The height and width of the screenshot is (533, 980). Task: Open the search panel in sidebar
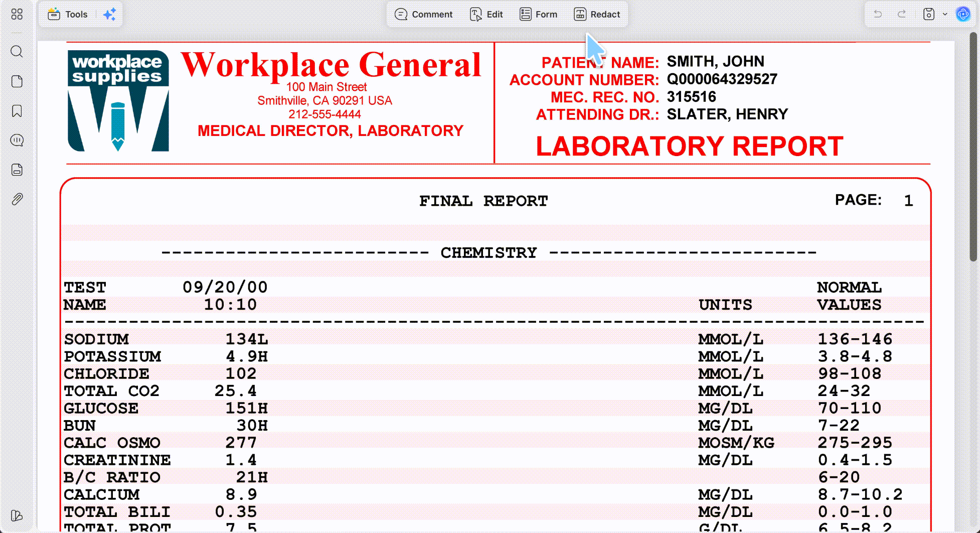click(x=17, y=52)
